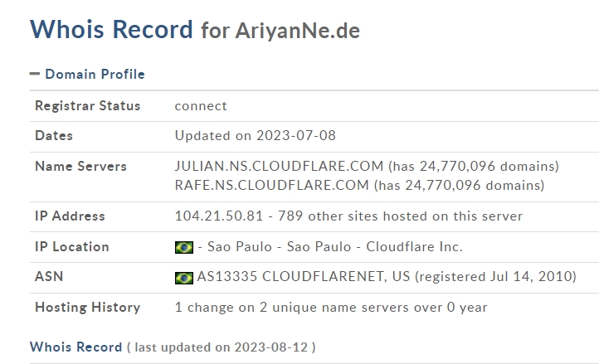Click the Hosting History label
599x364 pixels.
pyautogui.click(x=87, y=308)
